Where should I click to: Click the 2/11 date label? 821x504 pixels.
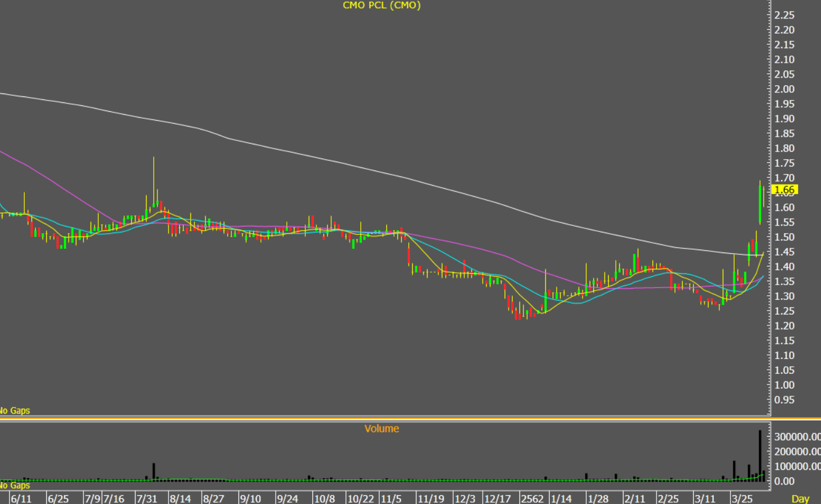pyautogui.click(x=634, y=499)
